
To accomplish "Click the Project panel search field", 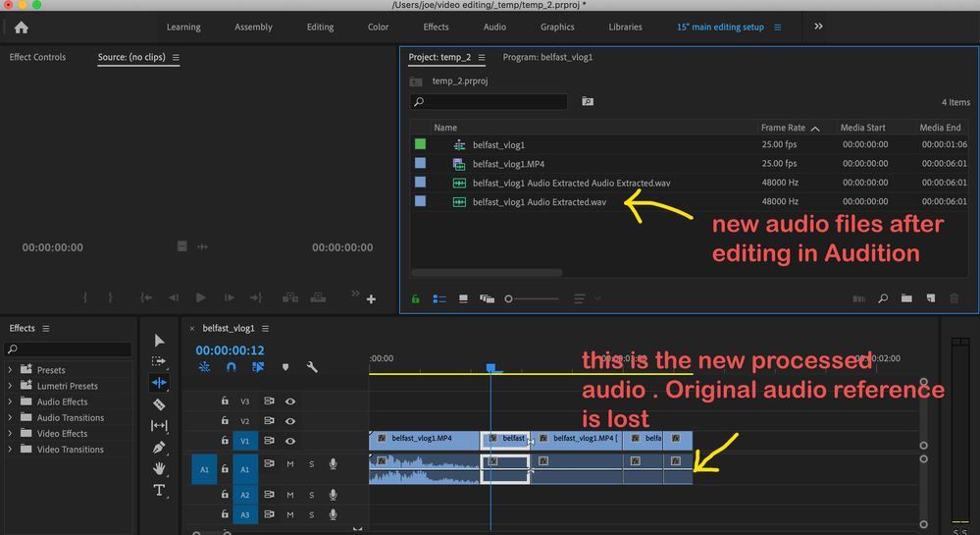I will click(x=489, y=101).
